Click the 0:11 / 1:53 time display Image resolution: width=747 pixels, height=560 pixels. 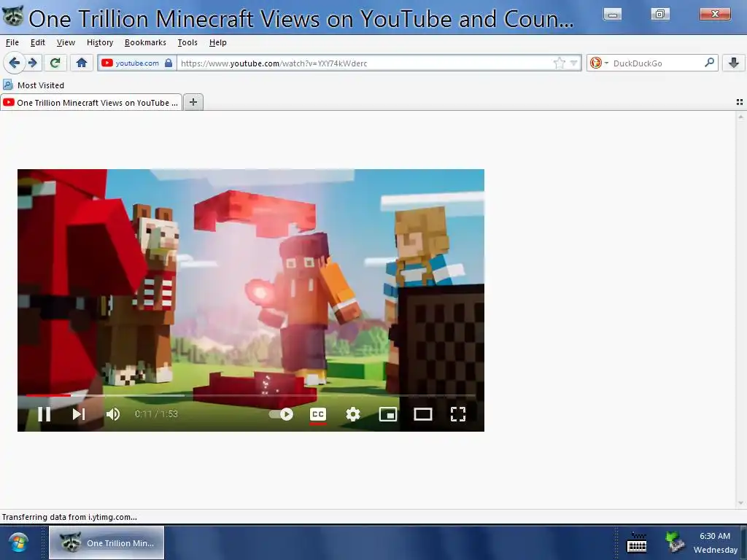(x=156, y=414)
